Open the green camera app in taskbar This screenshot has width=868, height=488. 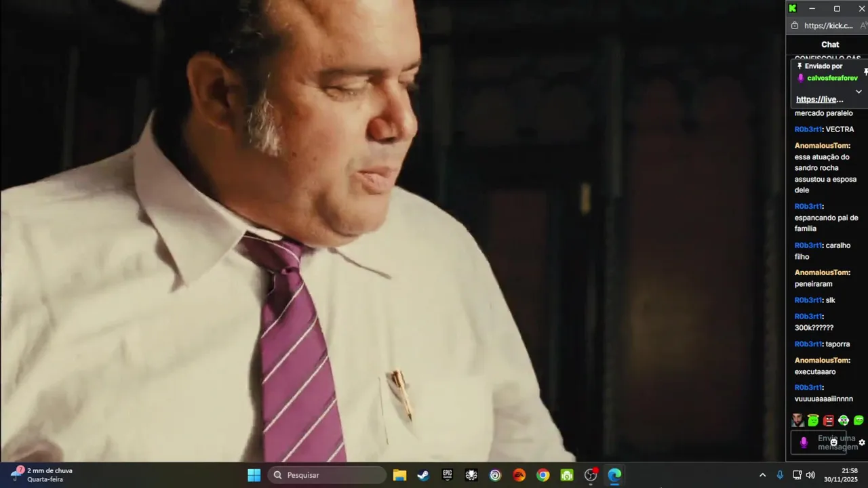(x=567, y=475)
